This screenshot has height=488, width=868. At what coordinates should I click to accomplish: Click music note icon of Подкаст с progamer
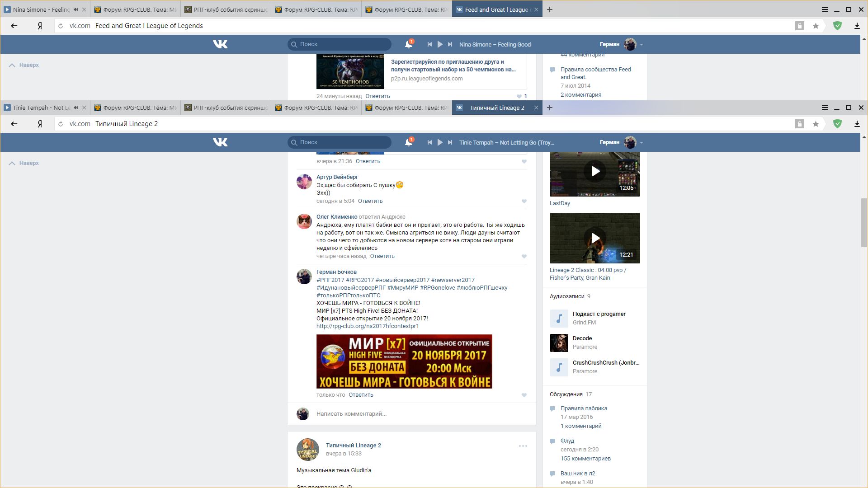pos(559,318)
